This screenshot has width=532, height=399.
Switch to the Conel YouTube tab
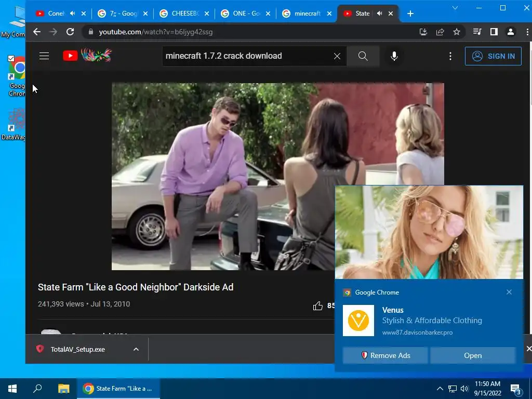pos(56,14)
